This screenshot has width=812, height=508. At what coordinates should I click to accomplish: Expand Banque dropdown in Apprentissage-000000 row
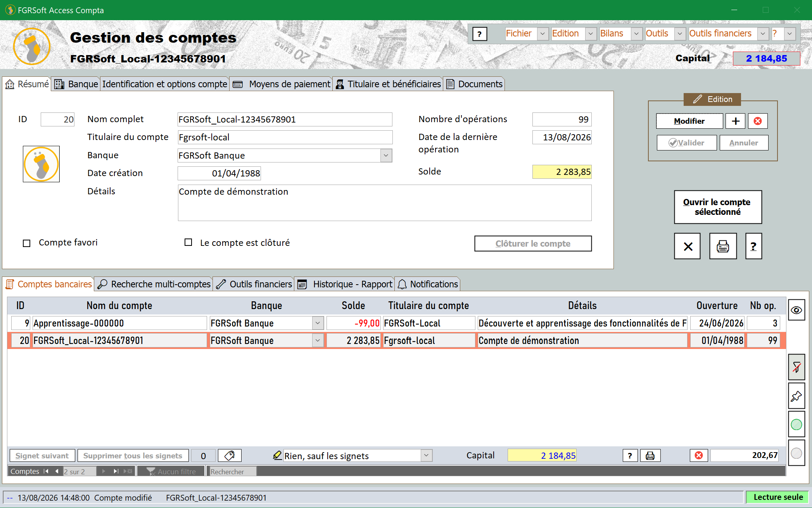(x=318, y=323)
